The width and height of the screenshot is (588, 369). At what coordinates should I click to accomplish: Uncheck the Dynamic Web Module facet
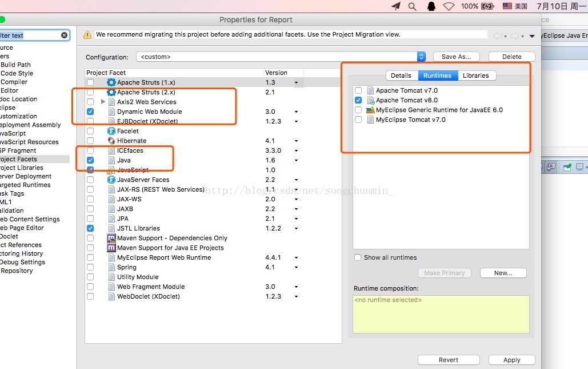pyautogui.click(x=90, y=112)
